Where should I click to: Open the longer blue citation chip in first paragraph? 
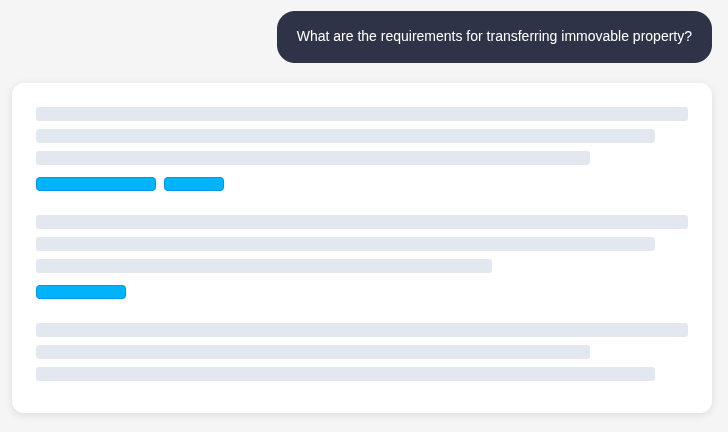pos(96,184)
